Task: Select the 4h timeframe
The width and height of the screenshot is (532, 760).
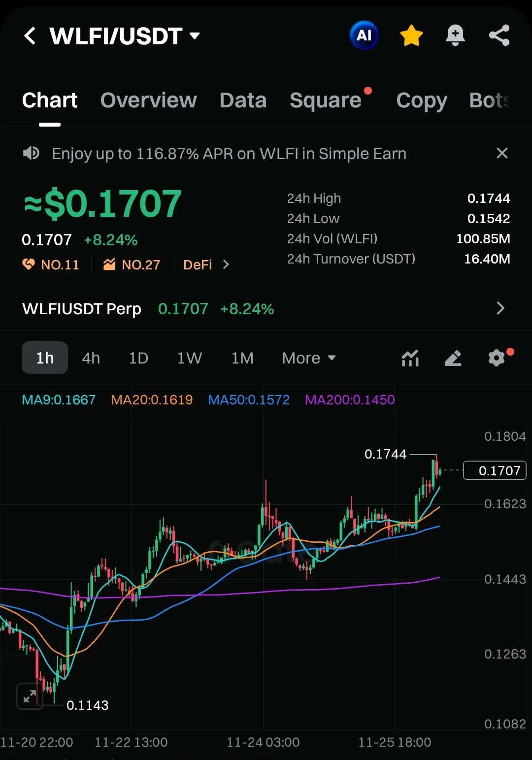Action: tap(91, 358)
